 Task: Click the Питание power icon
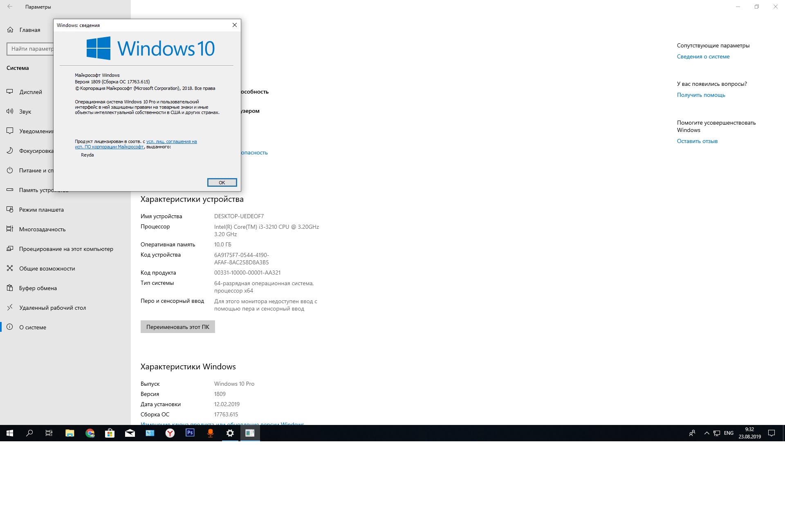10,170
